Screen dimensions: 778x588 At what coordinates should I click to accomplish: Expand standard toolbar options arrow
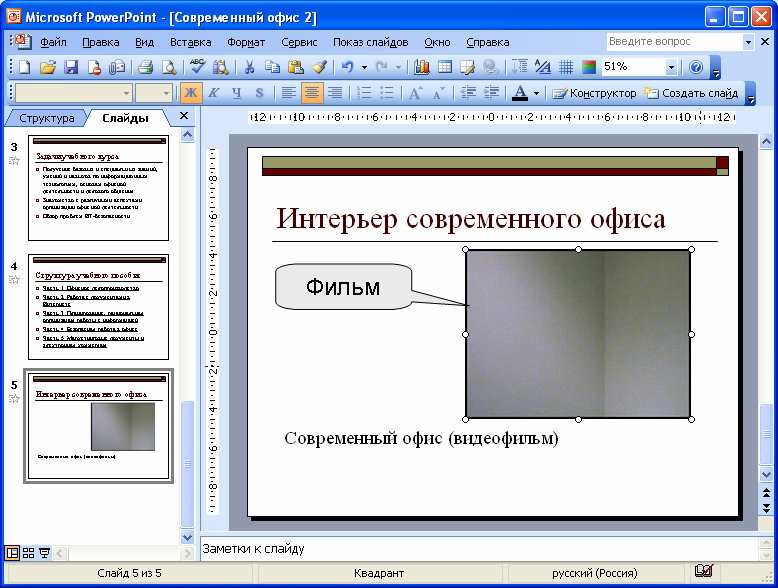coord(715,68)
